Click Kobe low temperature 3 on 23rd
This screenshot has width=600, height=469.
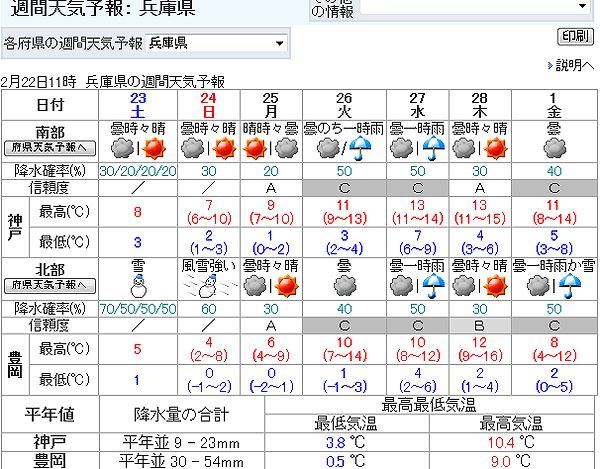tap(138, 242)
